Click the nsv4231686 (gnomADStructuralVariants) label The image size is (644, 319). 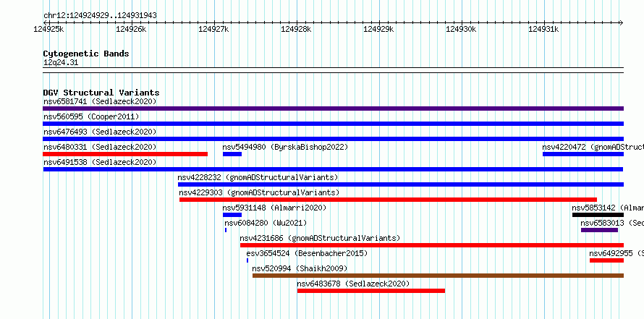tap(320, 238)
